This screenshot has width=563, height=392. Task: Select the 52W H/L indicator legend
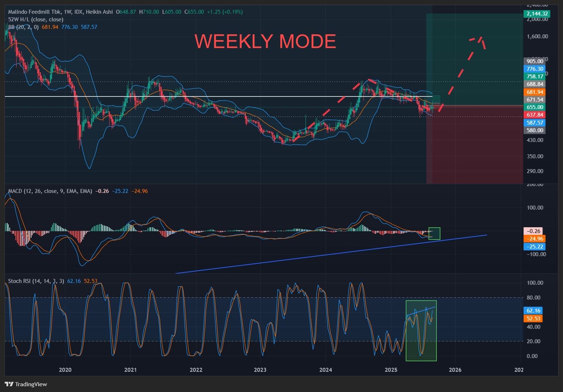click(36, 20)
